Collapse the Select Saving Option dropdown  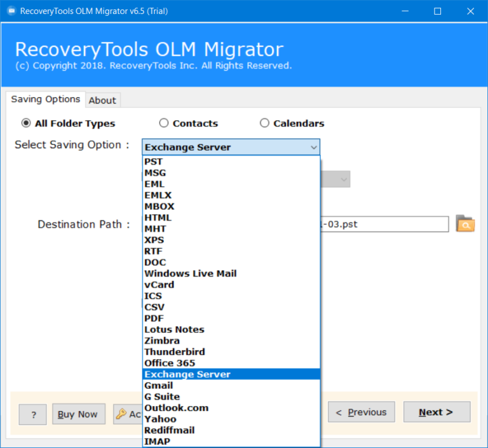coord(313,147)
